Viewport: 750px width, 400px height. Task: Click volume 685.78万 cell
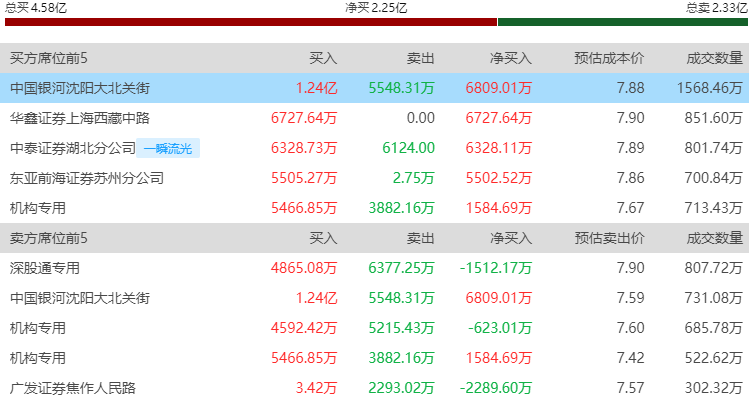pyautogui.click(x=714, y=328)
